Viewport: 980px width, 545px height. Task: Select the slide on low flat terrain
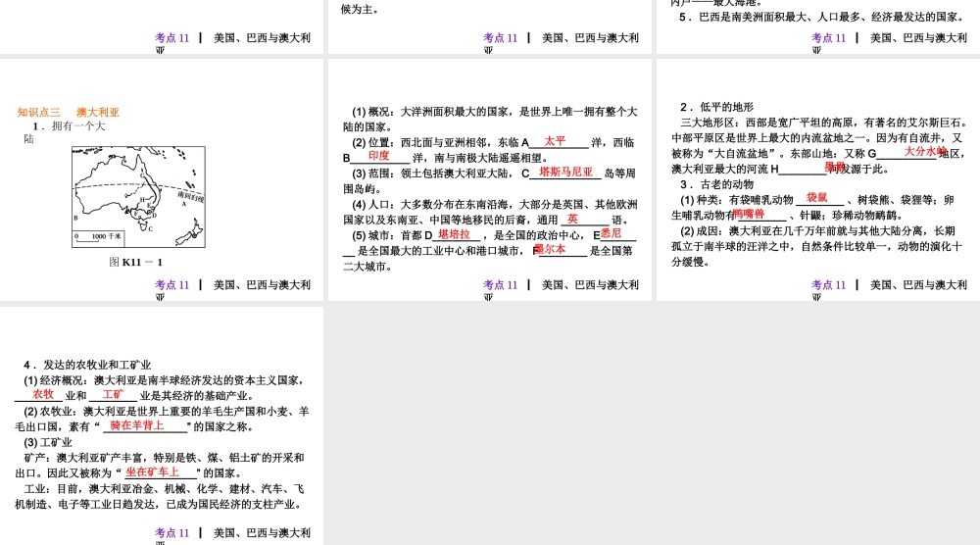(x=818, y=180)
